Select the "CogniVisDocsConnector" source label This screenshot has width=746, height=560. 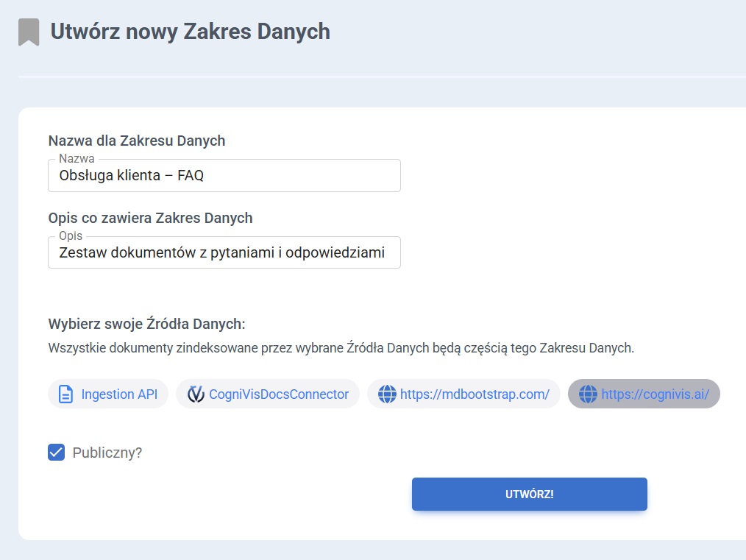(279, 394)
